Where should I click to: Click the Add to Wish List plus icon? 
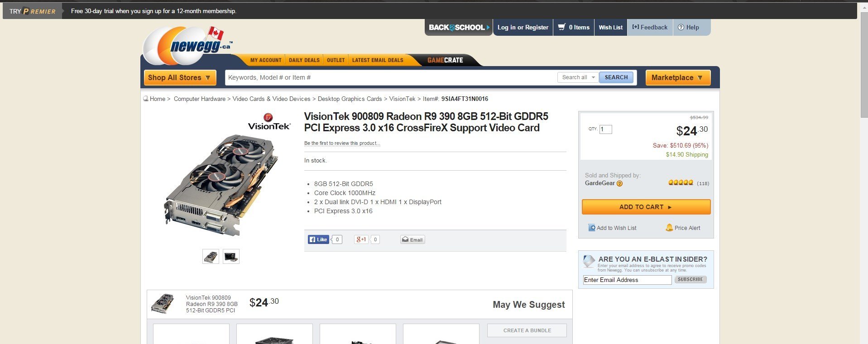(592, 228)
